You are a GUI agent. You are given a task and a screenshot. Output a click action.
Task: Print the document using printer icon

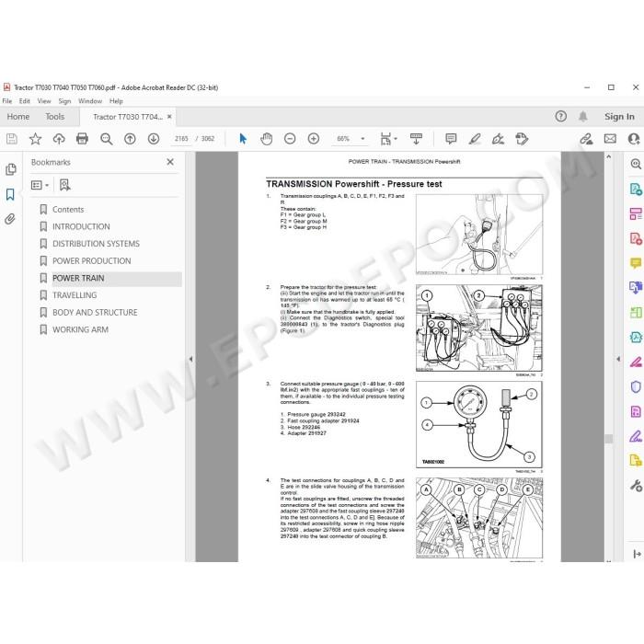pos(82,139)
